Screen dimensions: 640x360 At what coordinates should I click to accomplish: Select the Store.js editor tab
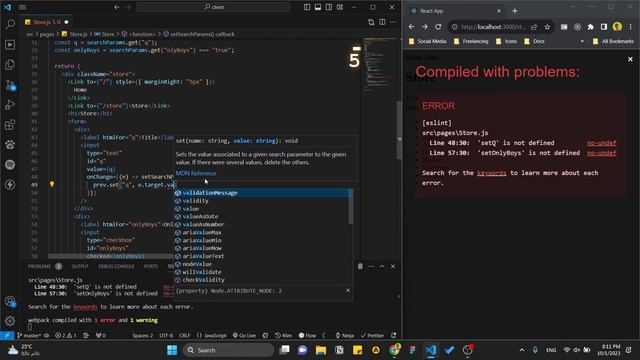46,22
